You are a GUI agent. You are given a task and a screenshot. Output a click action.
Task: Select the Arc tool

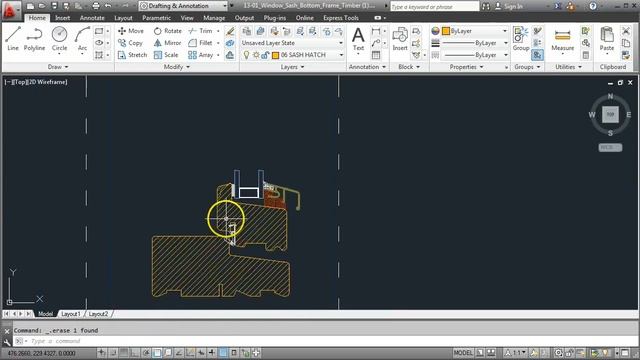82,39
